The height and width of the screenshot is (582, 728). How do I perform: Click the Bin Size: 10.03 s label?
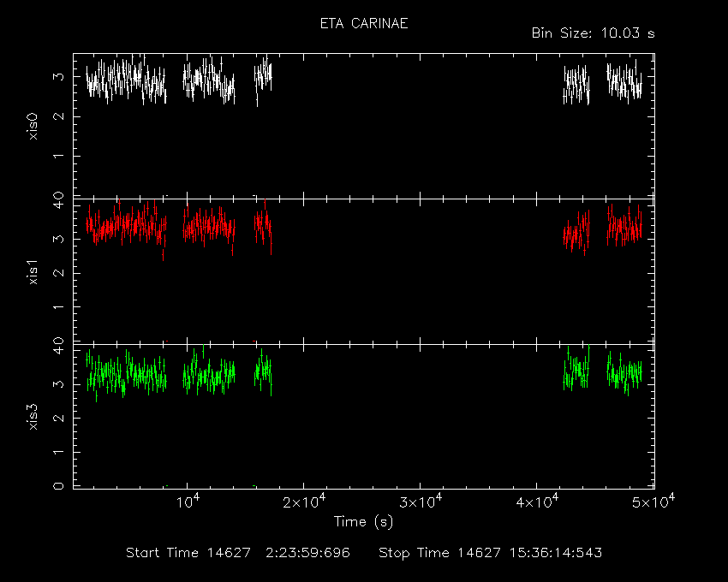594,33
